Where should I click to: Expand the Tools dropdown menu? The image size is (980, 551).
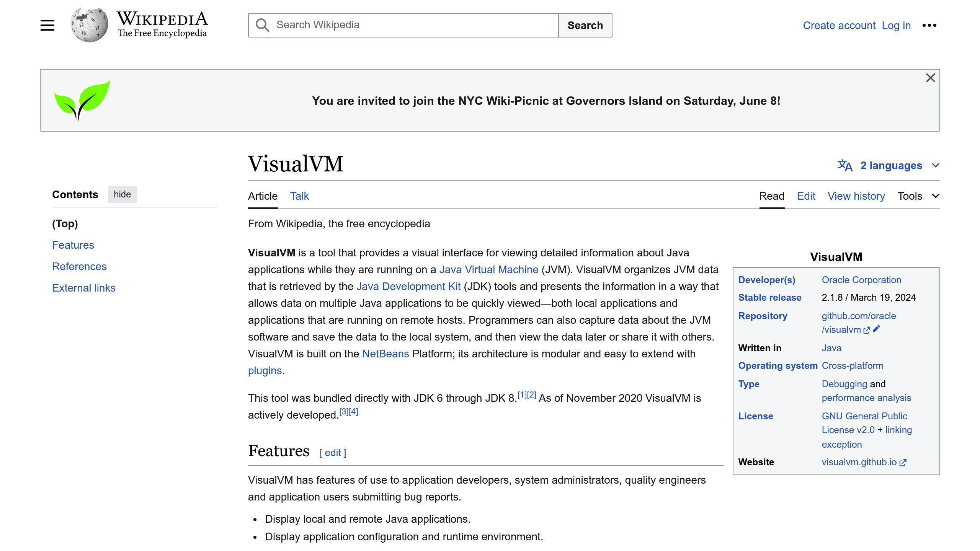918,196
